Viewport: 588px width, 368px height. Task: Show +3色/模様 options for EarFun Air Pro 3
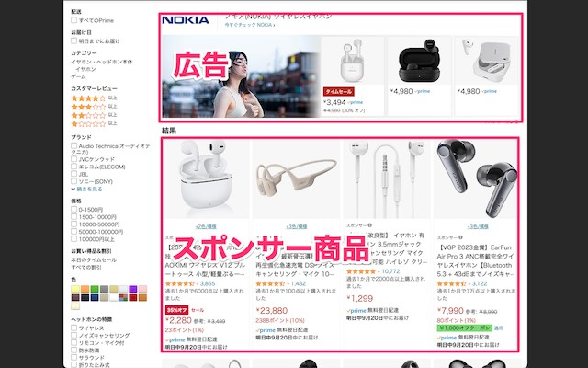pos(478,227)
